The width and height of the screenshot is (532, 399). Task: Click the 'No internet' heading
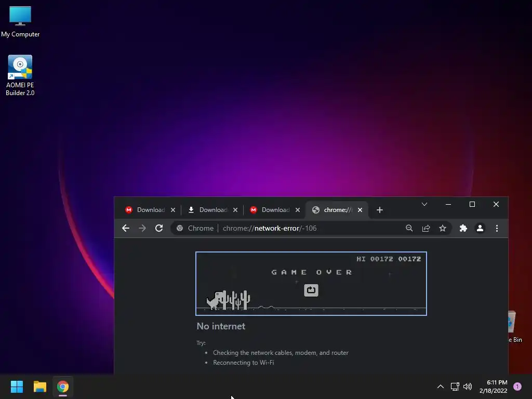tap(221, 326)
